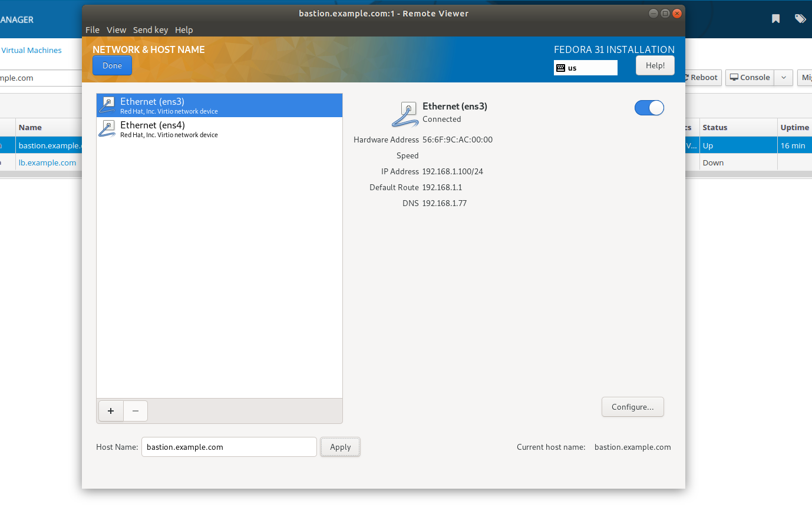This screenshot has height=524, width=812.
Task: Open lb.example.com in the VM table
Action: 47,162
